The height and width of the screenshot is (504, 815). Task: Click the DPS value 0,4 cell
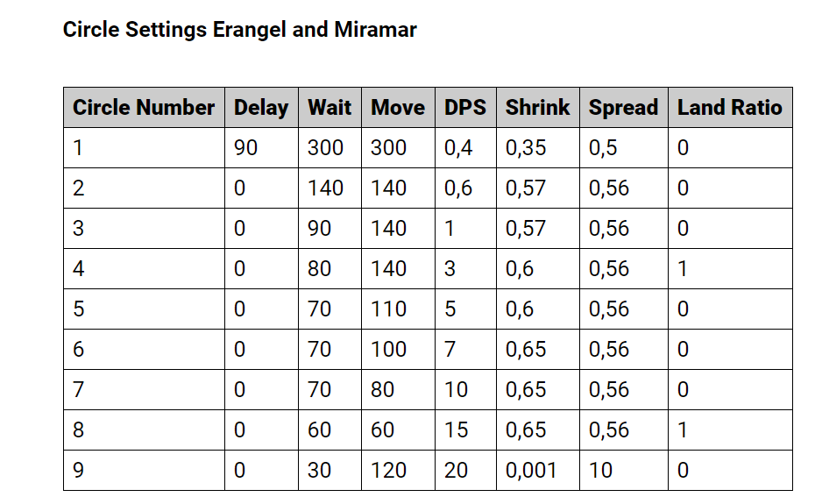tap(465, 148)
